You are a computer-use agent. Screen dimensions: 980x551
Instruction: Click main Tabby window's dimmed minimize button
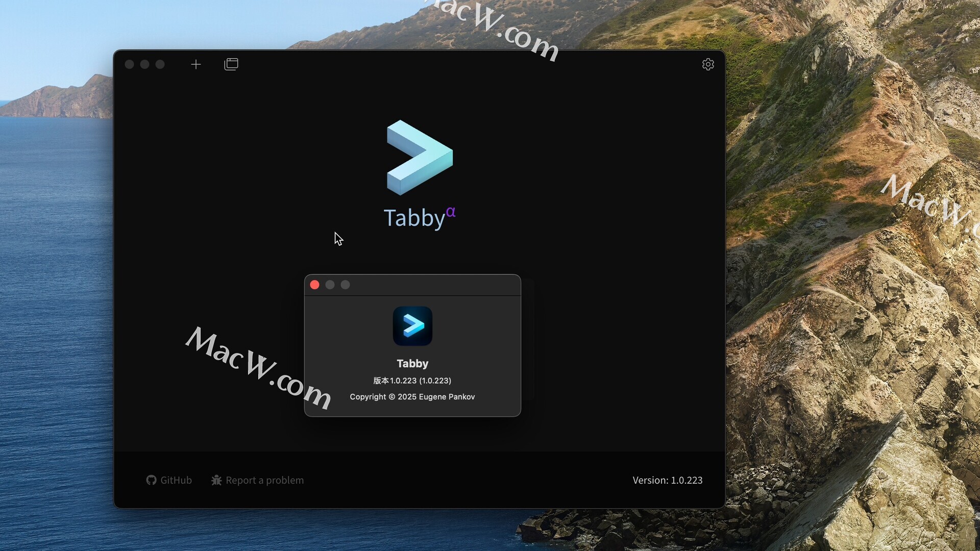(x=145, y=64)
